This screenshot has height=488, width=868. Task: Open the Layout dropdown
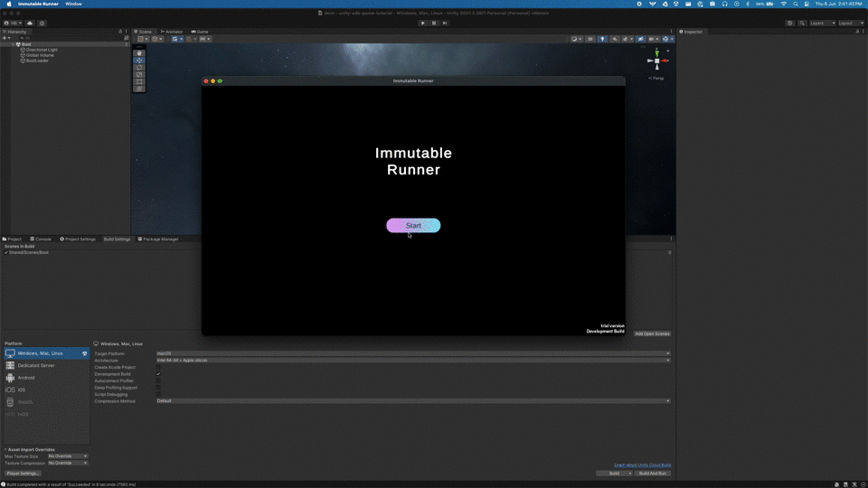pyautogui.click(x=850, y=23)
